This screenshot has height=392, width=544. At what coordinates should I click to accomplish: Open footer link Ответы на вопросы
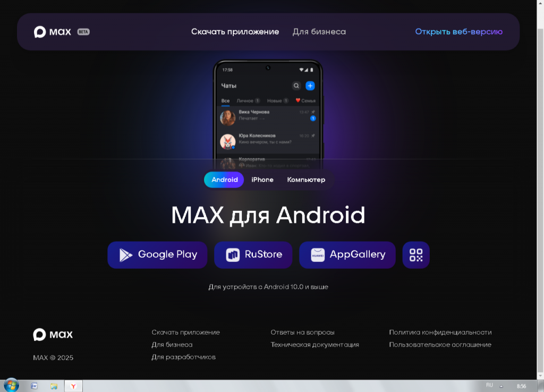(302, 333)
